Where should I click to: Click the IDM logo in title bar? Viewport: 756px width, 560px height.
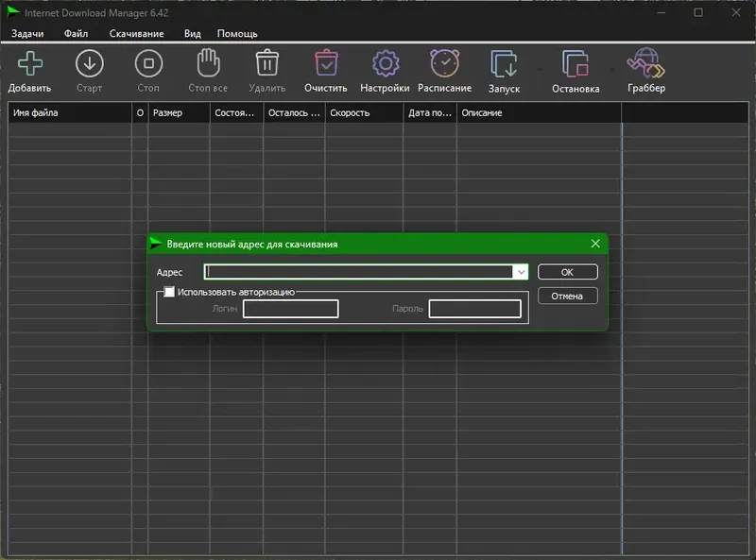13,12
